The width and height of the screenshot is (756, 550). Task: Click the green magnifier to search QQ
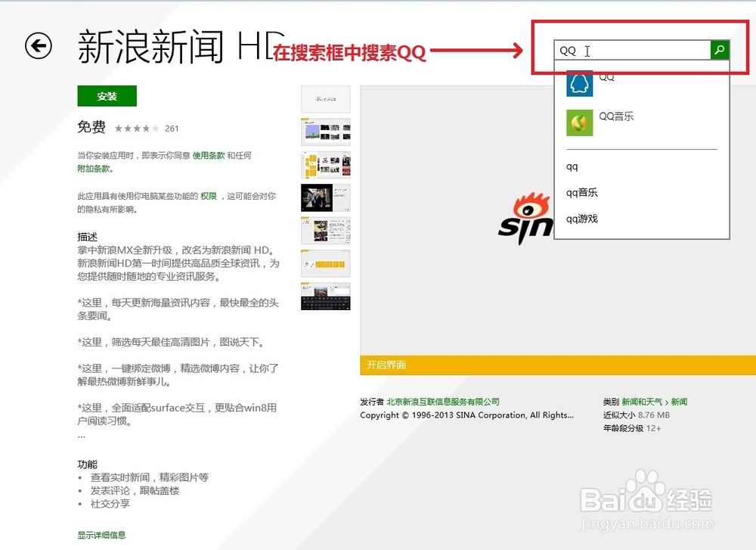click(719, 49)
